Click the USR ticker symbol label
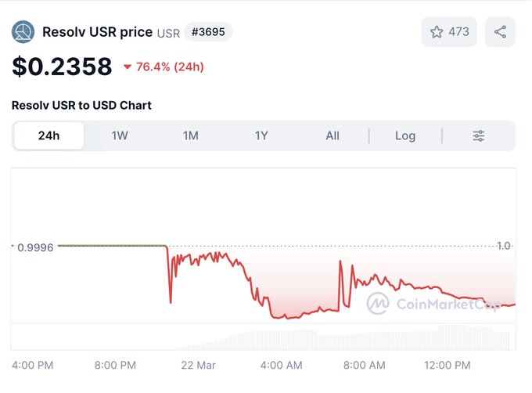 pos(168,33)
